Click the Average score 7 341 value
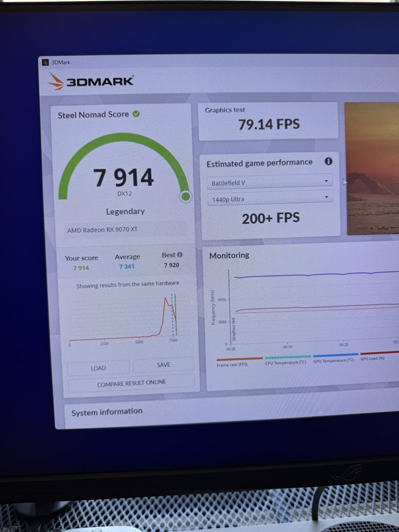Image resolution: width=399 pixels, height=532 pixels. point(127,266)
